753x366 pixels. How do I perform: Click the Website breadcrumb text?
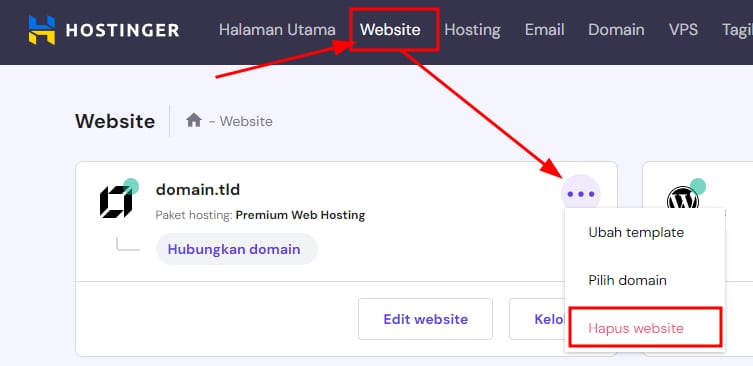tap(246, 121)
